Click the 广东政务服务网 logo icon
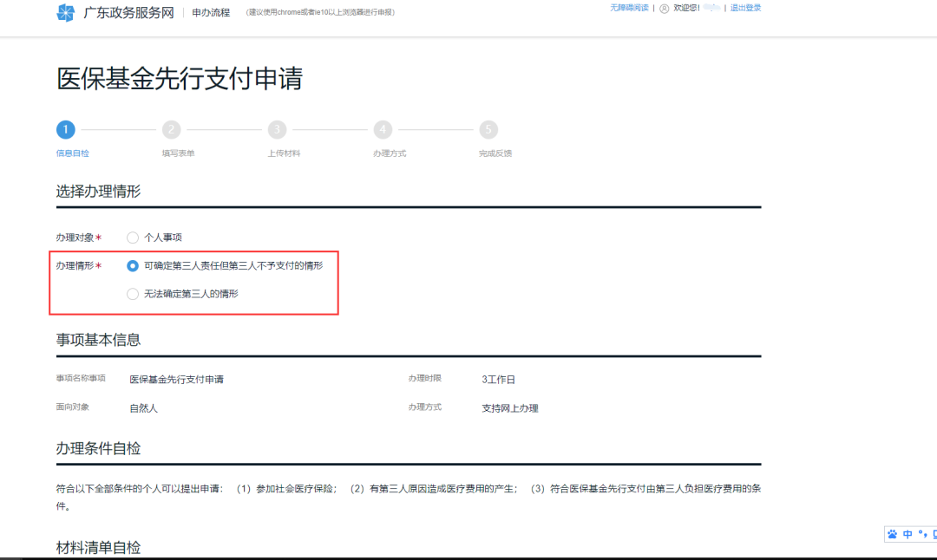This screenshot has width=937, height=560. 66,12
